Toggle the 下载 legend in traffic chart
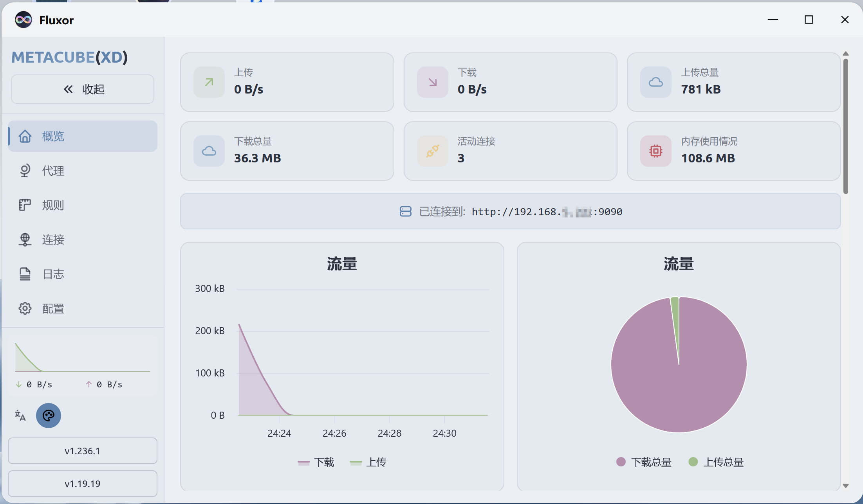This screenshot has height=504, width=863. tap(316, 462)
